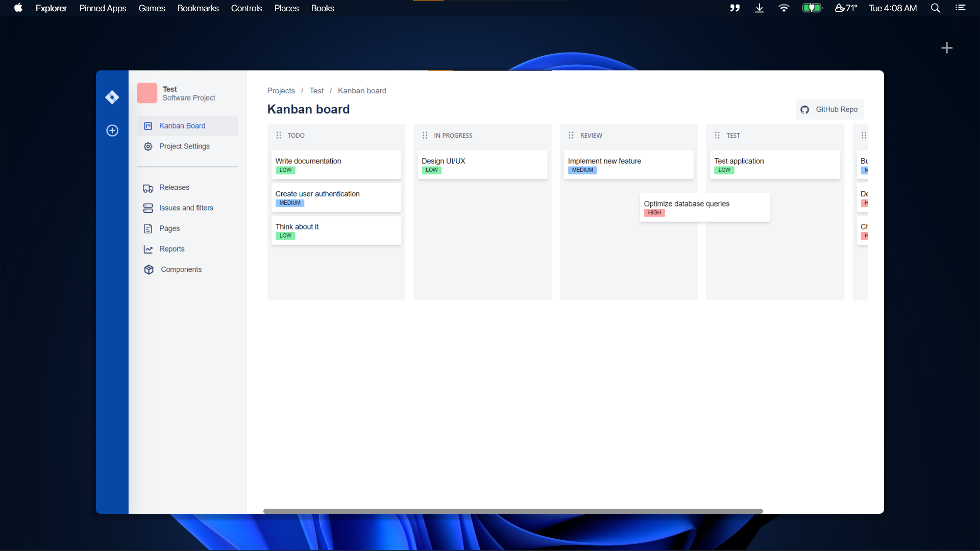Click the Projects breadcrumb link

[x=281, y=91]
